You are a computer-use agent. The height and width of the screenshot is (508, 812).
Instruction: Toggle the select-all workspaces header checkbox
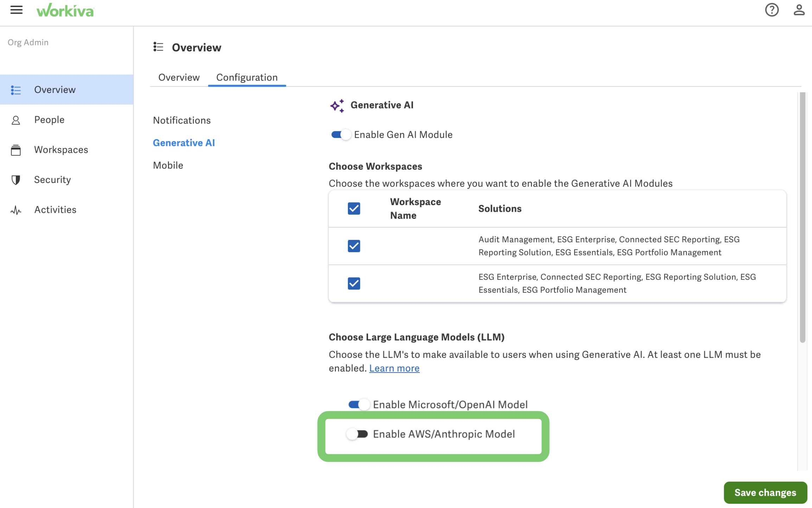tap(354, 209)
